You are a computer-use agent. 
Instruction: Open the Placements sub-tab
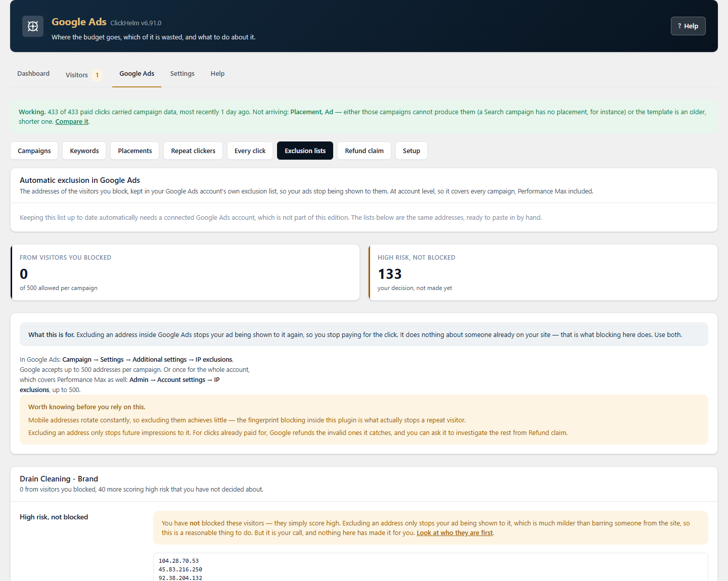coord(135,151)
